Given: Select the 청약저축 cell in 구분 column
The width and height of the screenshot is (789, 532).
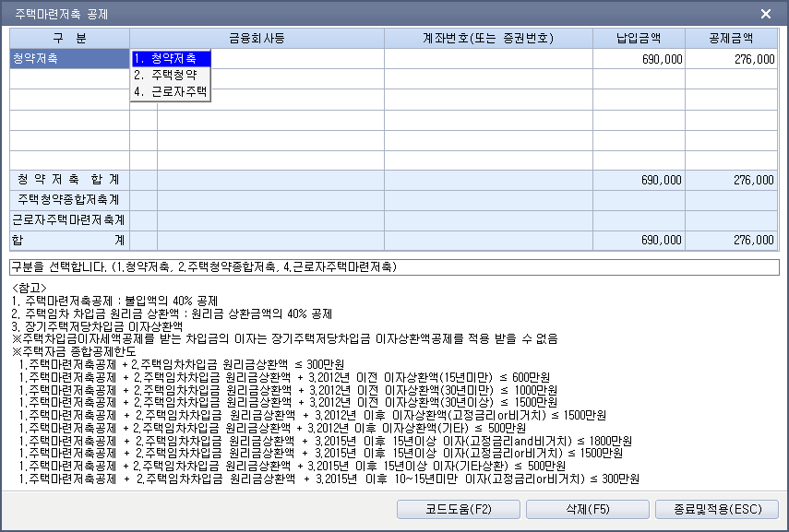Looking at the screenshot, I should (x=69, y=59).
